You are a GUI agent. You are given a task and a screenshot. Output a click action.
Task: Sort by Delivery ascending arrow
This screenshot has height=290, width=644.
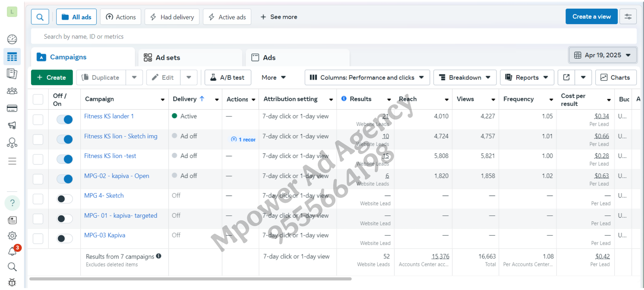pyautogui.click(x=202, y=99)
